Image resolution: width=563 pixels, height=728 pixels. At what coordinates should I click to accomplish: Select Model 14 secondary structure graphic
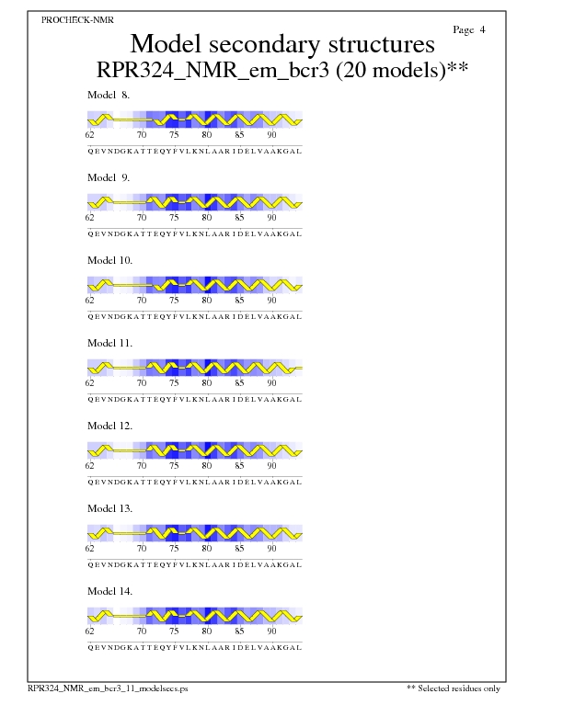click(x=194, y=616)
